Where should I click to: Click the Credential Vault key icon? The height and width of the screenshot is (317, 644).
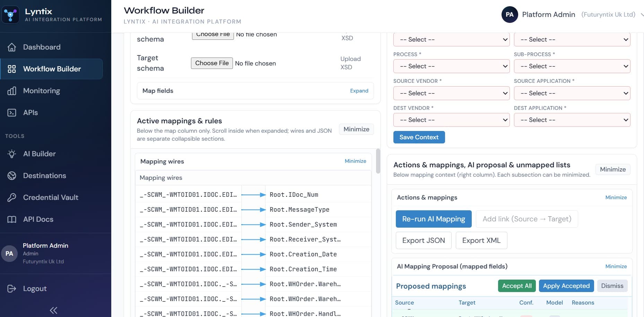pos(12,197)
